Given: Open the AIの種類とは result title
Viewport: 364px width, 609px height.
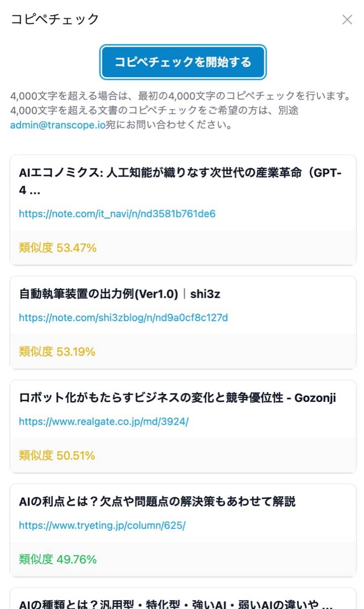Looking at the screenshot, I should pyautogui.click(x=175, y=604).
